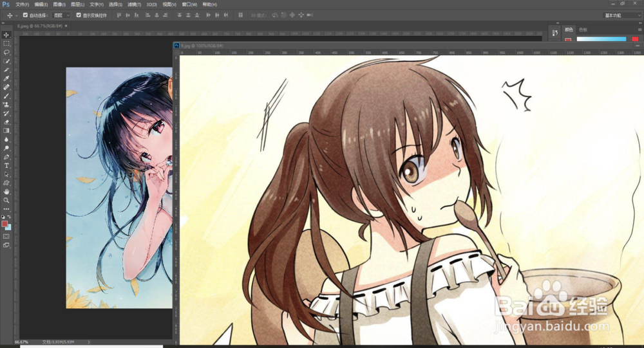Switch to the 色板 panel tab
644x348 pixels.
(583, 30)
